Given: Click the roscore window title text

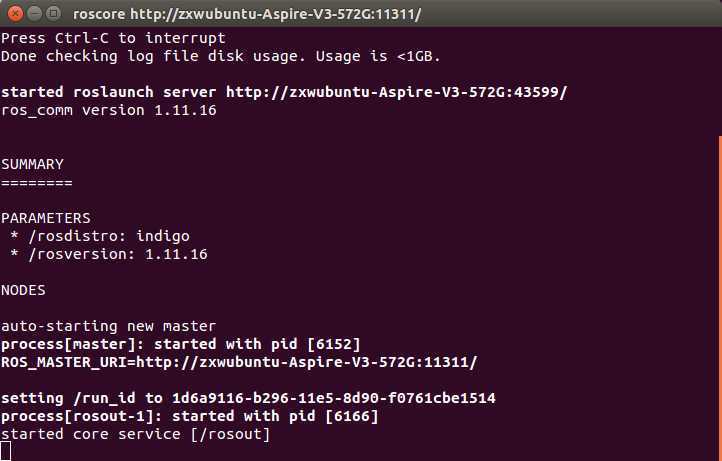Looking at the screenshot, I should (247, 14).
